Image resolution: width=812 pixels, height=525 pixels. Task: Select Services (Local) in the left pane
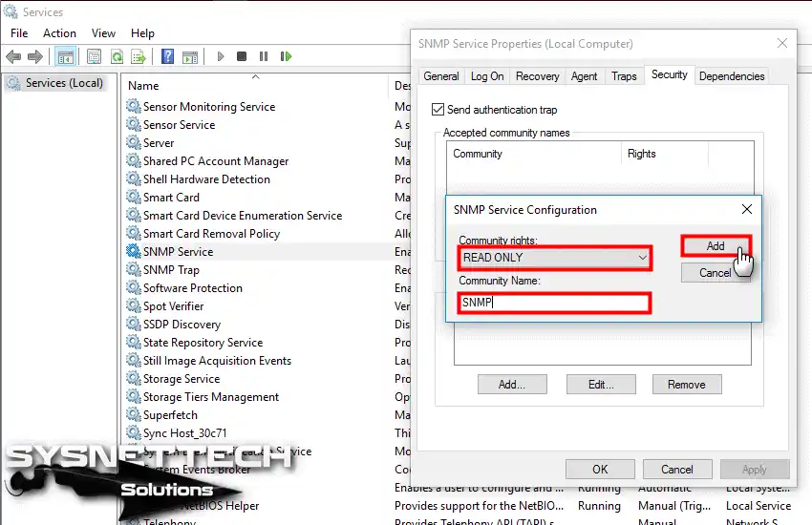pyautogui.click(x=64, y=83)
